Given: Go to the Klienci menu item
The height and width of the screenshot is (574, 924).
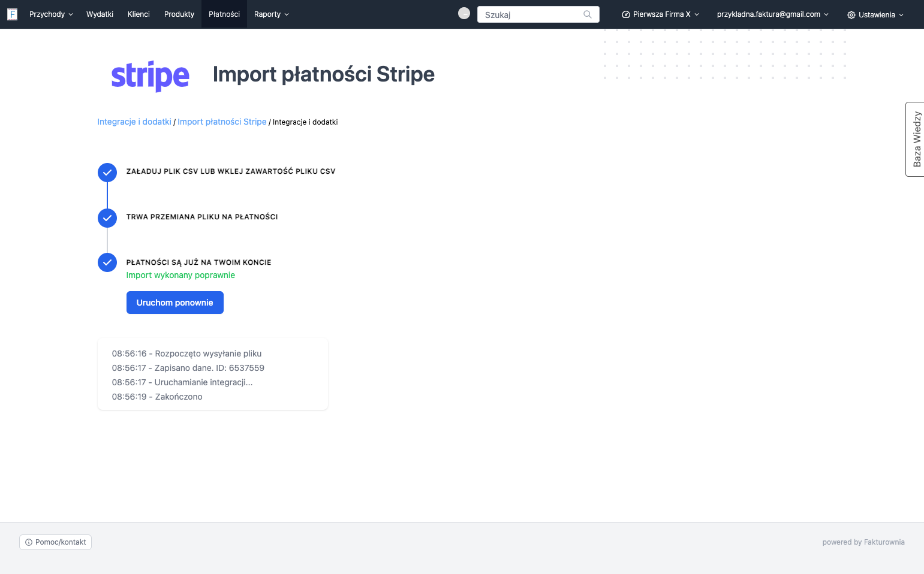Looking at the screenshot, I should (x=139, y=14).
